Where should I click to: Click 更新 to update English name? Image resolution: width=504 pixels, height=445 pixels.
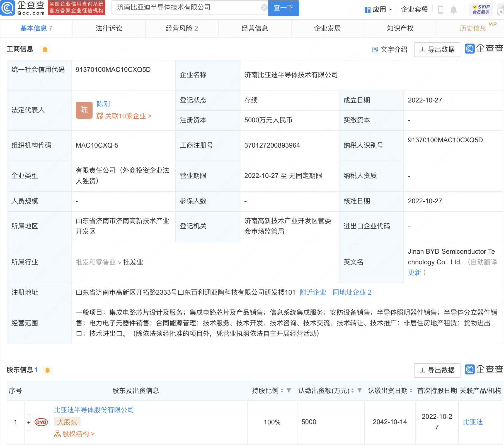pyautogui.click(x=415, y=273)
